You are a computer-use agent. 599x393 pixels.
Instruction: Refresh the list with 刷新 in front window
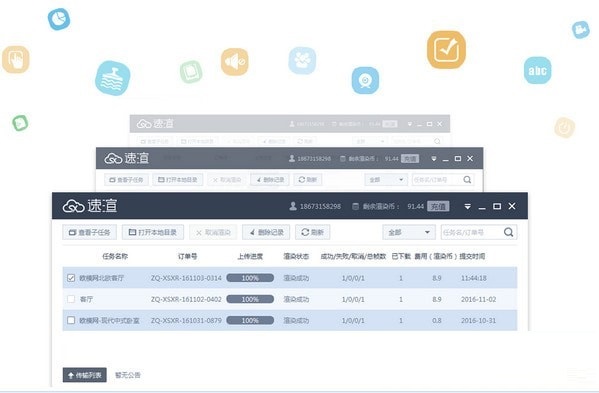tap(312, 232)
